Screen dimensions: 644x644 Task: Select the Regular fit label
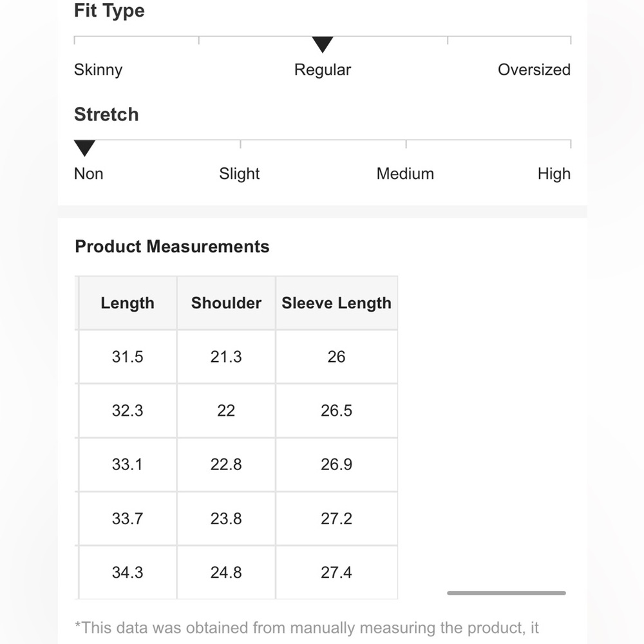tap(323, 70)
